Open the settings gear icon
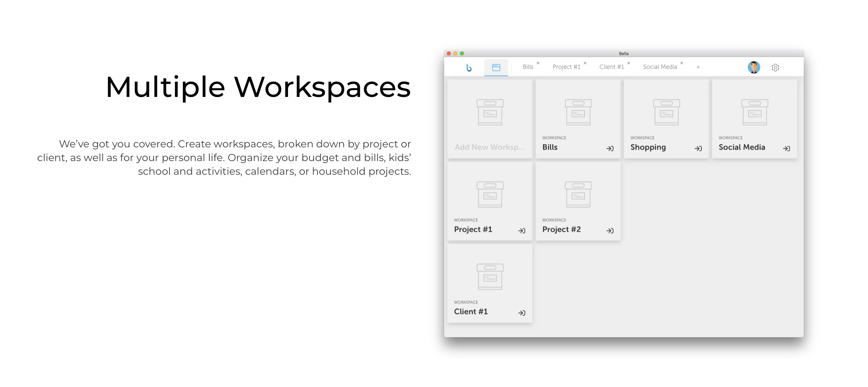 [775, 67]
